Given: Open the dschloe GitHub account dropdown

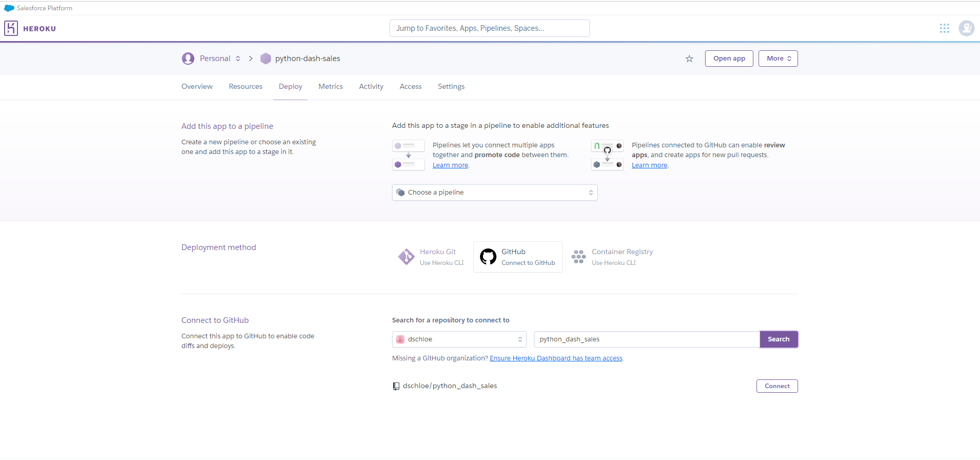Looking at the screenshot, I should 459,339.
